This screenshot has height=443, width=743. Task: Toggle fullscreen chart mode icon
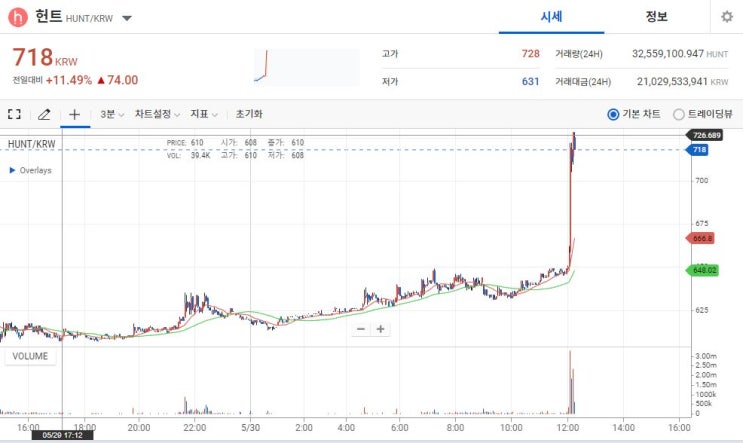15,114
